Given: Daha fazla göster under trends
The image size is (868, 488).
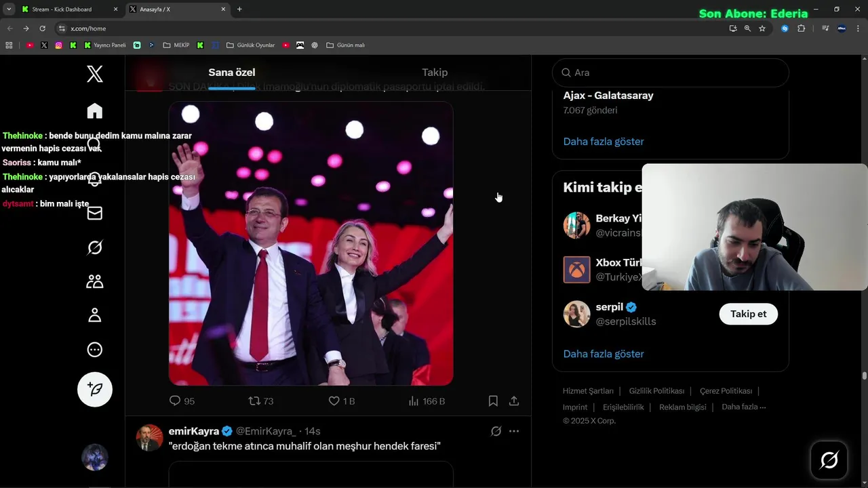Looking at the screenshot, I should (x=604, y=141).
